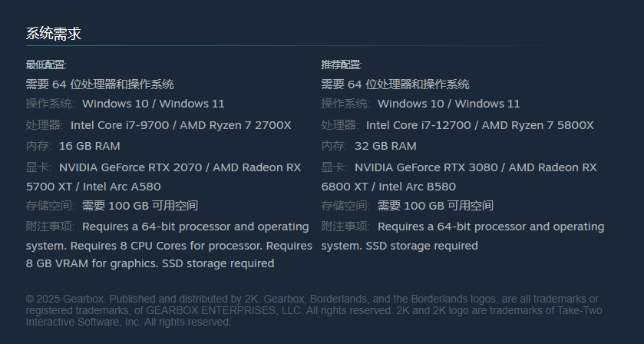Screen dimensions: 644x344
Task: Click the 操作系统 label under 最低配置
Action: (50, 104)
